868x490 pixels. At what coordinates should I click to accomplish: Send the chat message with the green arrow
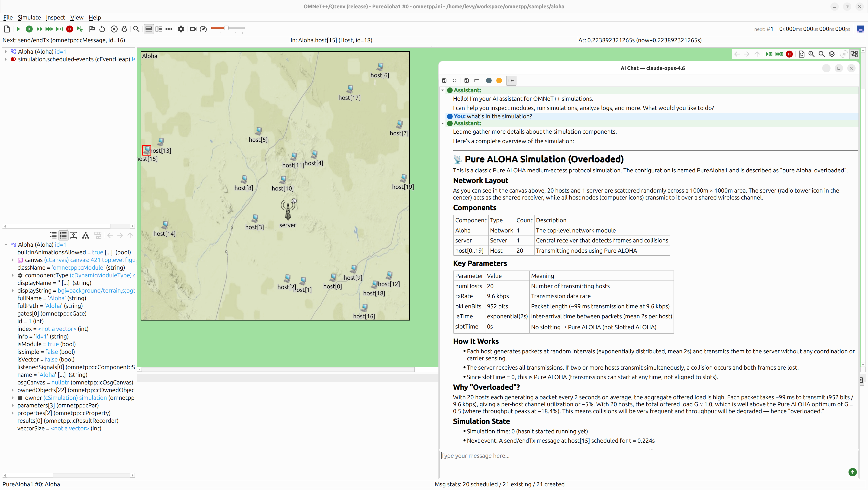(x=852, y=472)
